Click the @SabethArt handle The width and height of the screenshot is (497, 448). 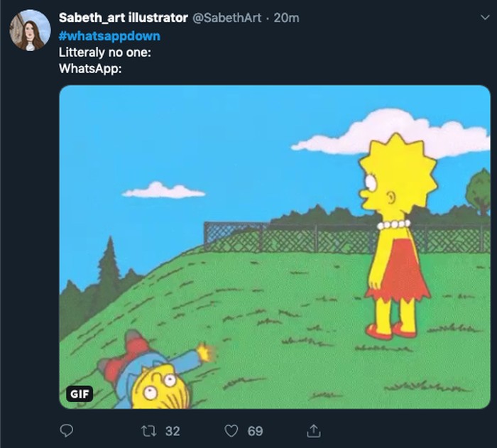227,18
